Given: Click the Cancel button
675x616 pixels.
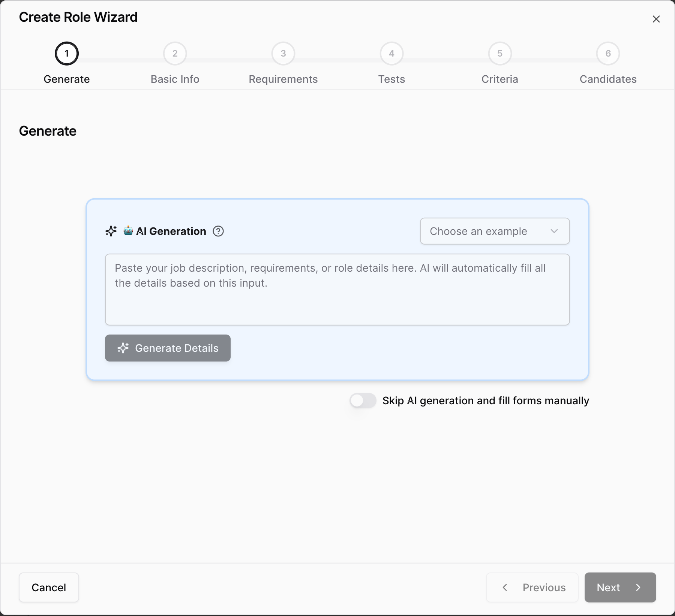Looking at the screenshot, I should point(49,587).
